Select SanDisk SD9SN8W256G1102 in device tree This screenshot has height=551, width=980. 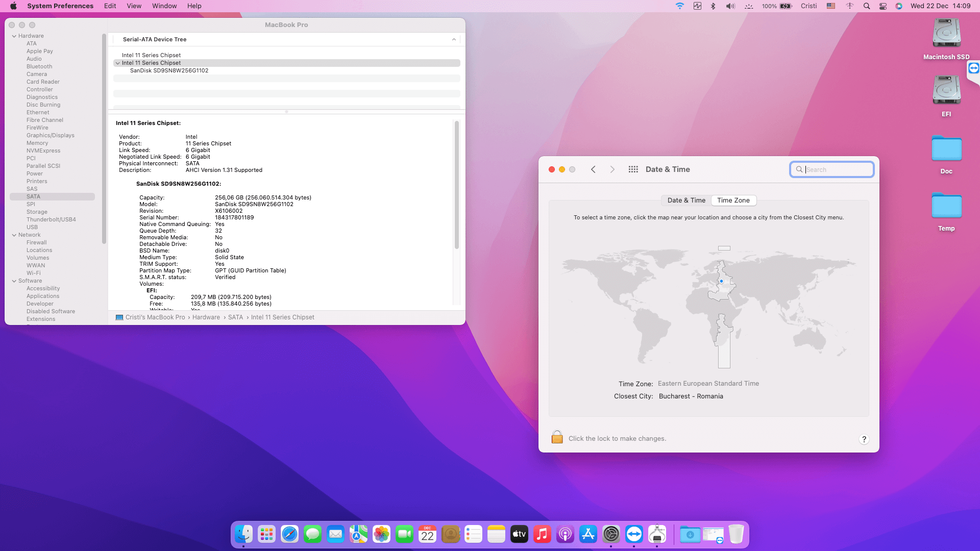point(169,71)
